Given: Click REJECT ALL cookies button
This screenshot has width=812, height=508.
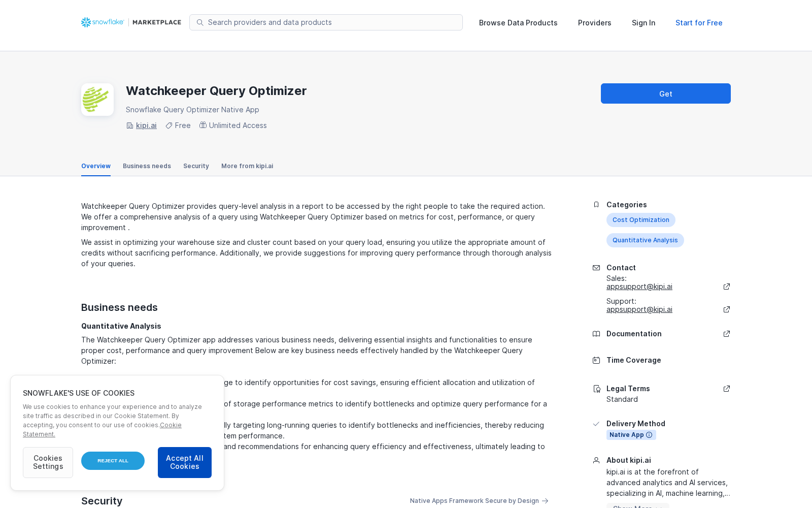Looking at the screenshot, I should (113, 461).
